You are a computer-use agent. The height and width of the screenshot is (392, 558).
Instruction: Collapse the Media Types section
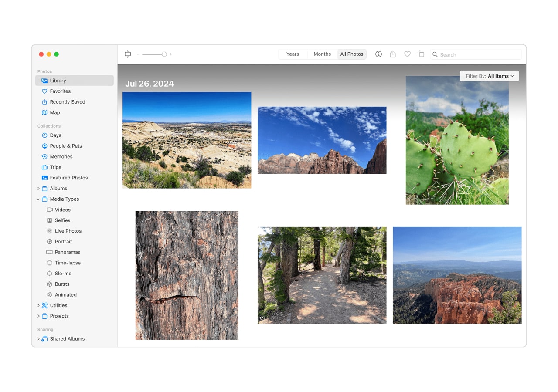coord(38,199)
